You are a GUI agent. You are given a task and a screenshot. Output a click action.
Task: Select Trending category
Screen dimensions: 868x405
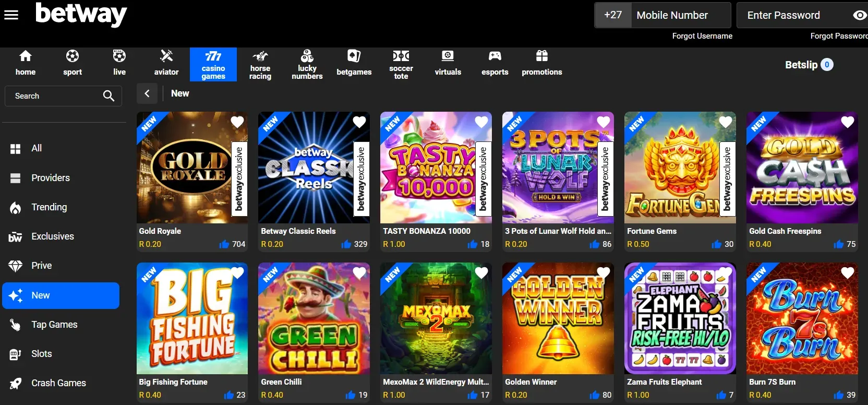pyautogui.click(x=61, y=207)
